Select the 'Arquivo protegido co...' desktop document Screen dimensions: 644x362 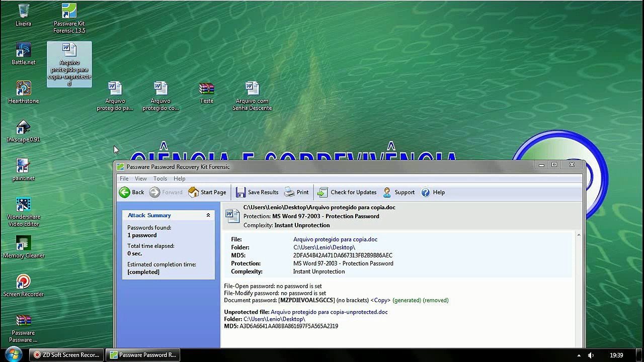[x=160, y=96]
